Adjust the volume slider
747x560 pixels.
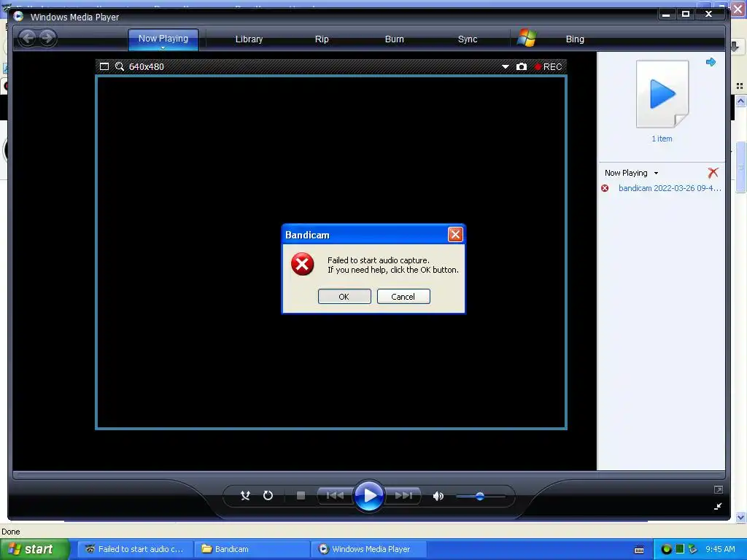pos(480,496)
